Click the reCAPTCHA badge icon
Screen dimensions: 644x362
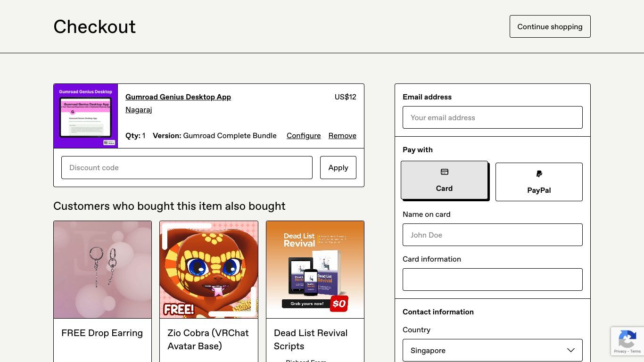pos(627,339)
